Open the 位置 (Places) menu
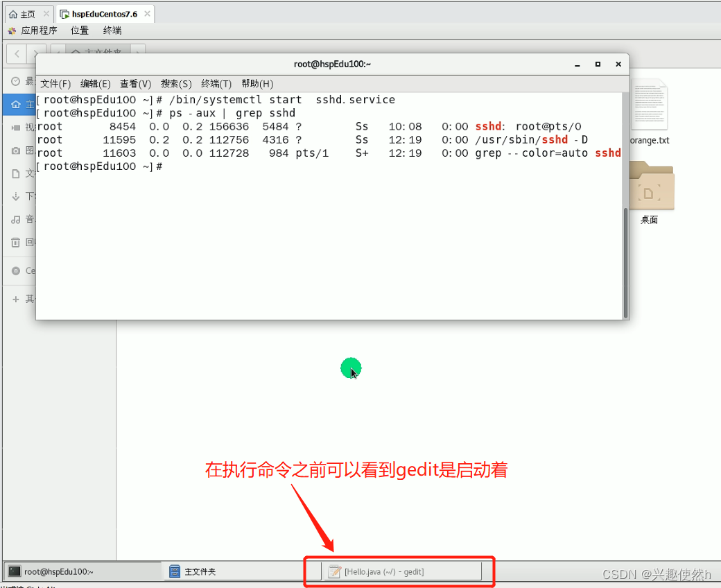Viewport: 721px width, 588px height. [x=78, y=30]
